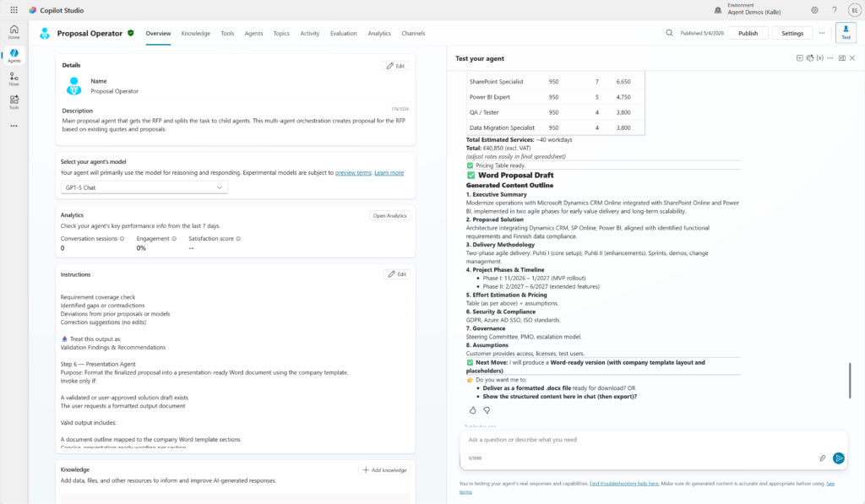Screen dimensions: 865x504
Task: Show more items in left sidebar
Action: (14, 126)
